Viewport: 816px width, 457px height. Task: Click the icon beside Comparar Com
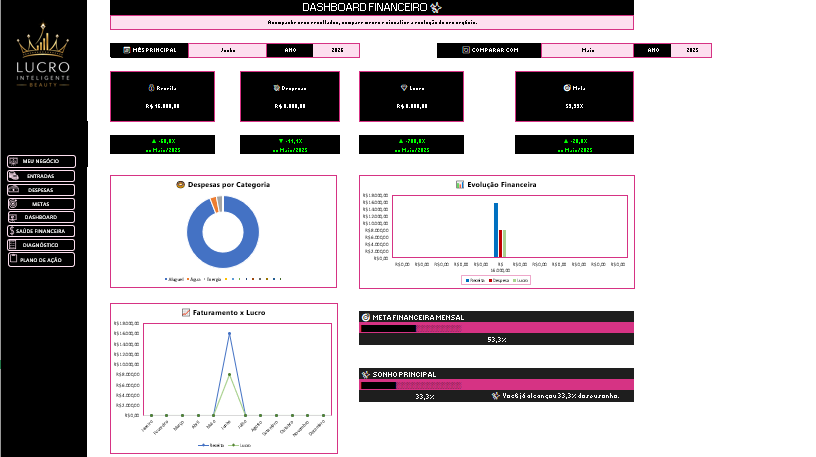point(466,50)
